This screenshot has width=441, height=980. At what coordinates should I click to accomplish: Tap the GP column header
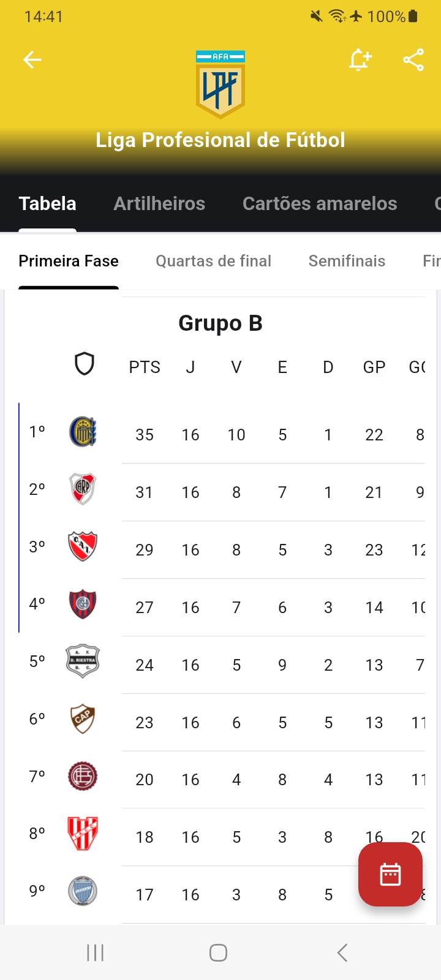point(374,367)
